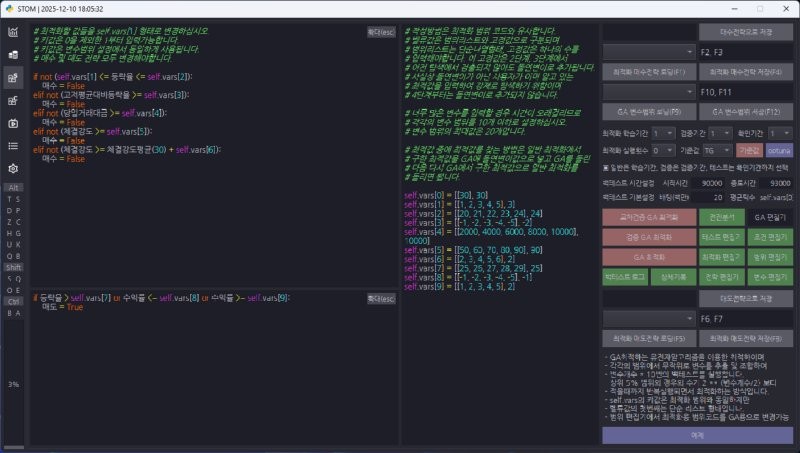Open settings gear icon in sidebar
This screenshot has width=800, height=453.
pos(13,169)
